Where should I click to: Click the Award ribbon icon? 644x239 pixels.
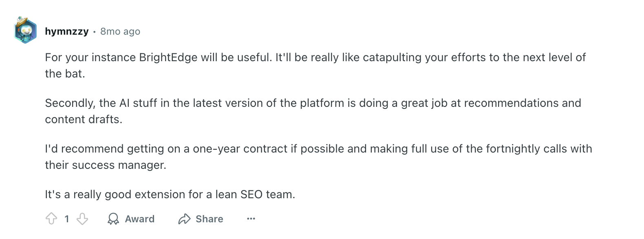pos(113,219)
